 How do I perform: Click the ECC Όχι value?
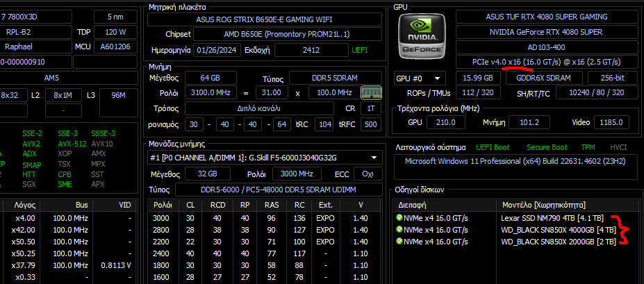(x=368, y=174)
